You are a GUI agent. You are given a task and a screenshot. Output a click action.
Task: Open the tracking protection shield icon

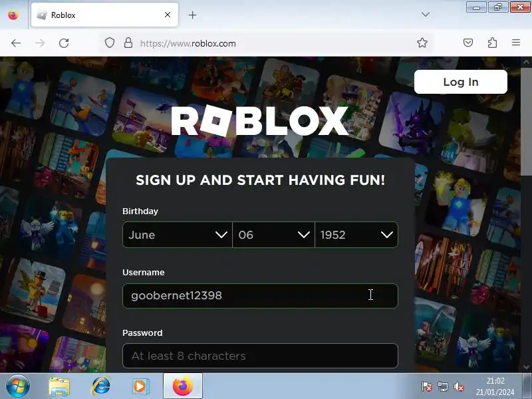coord(109,43)
